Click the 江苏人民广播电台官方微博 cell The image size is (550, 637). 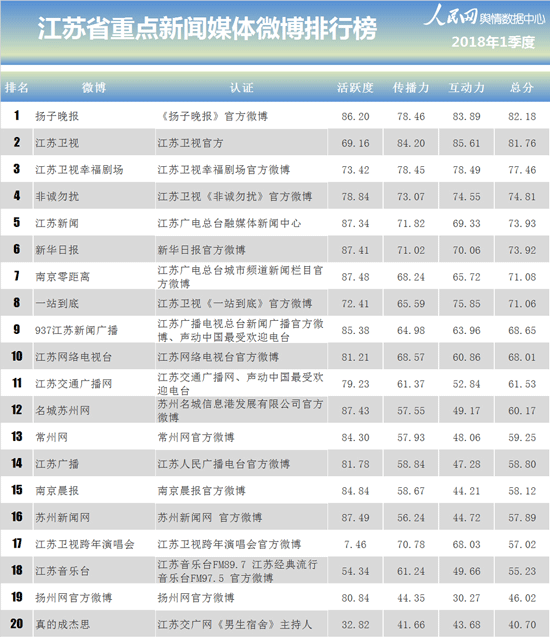pyautogui.click(x=241, y=464)
